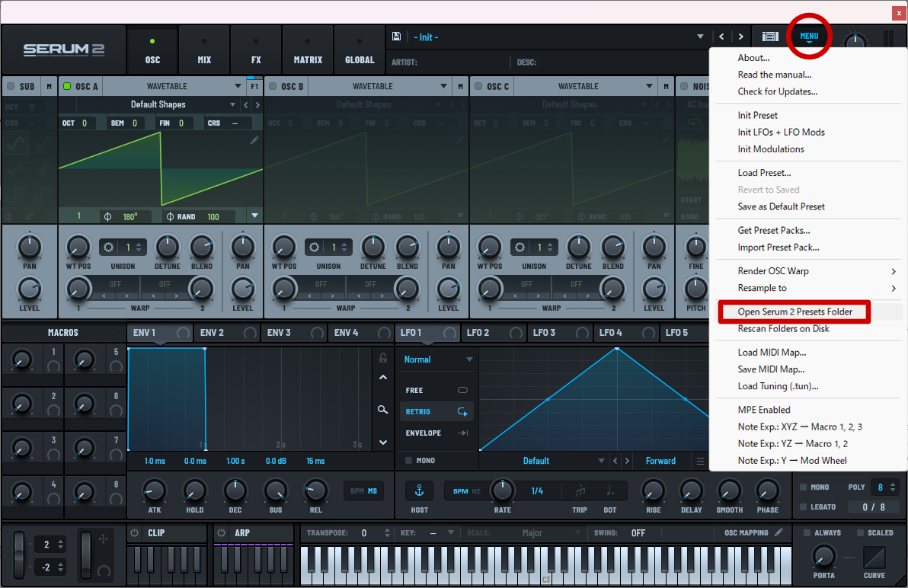908x588 pixels.
Task: Select the ENV 2 tab
Action: pyautogui.click(x=229, y=333)
